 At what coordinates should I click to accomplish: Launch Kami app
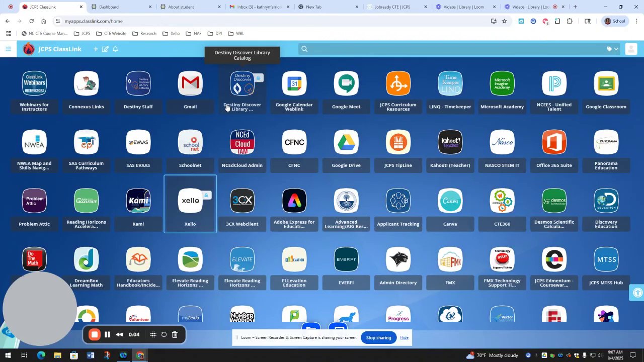138,209
